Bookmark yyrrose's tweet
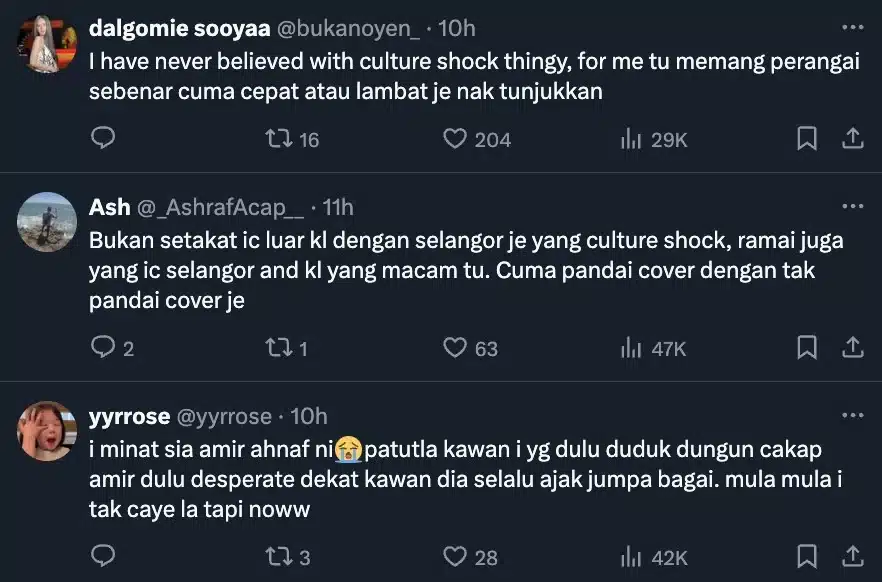The height and width of the screenshot is (582, 882). [806, 555]
